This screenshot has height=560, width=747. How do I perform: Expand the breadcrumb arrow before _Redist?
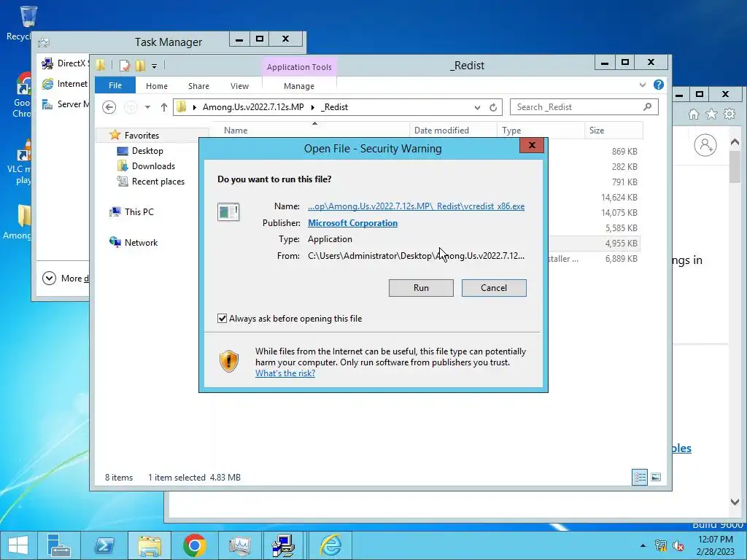[x=312, y=108]
